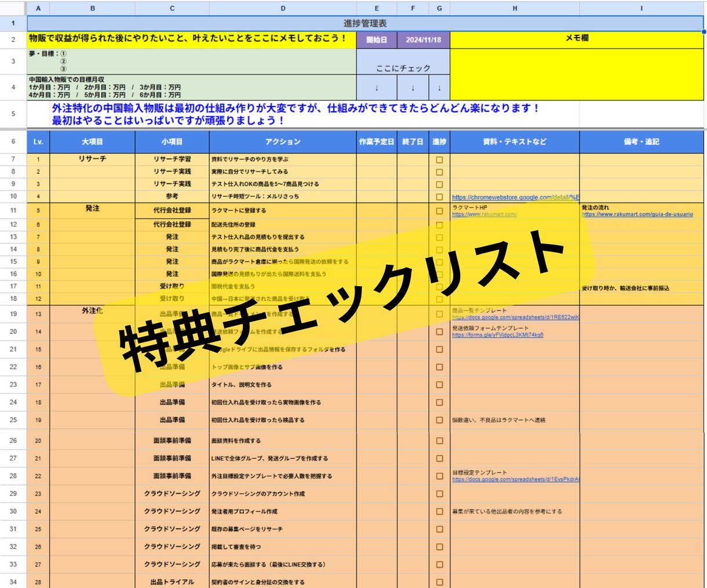The height and width of the screenshot is (588, 707).
Task: Select column H header
Action: tap(515, 8)
